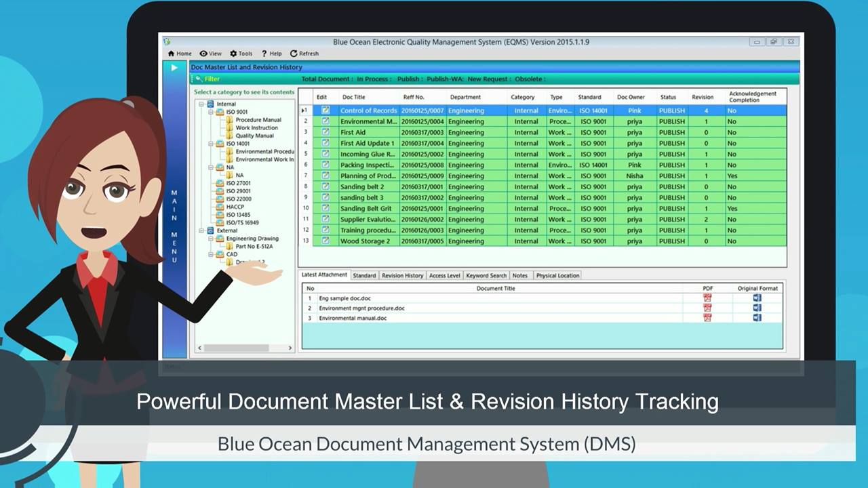
Task: Open the edit icon for Incoming Glue R... row
Action: (x=325, y=154)
